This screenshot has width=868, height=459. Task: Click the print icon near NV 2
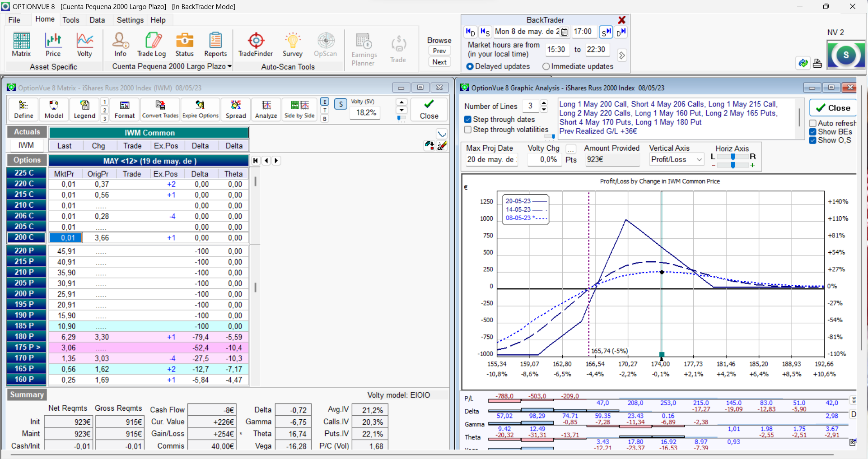coord(817,63)
